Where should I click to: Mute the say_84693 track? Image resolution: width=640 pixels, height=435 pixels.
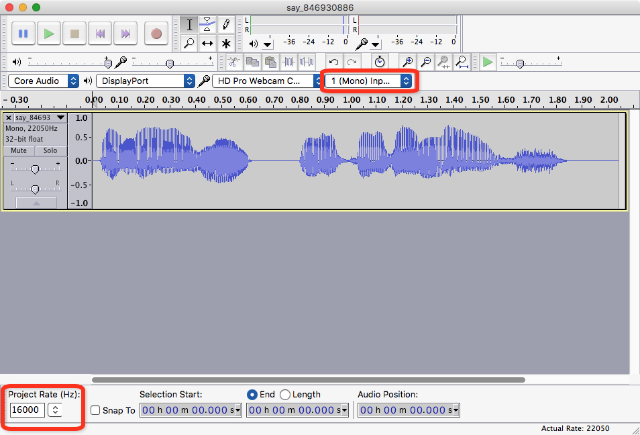pyautogui.click(x=18, y=151)
